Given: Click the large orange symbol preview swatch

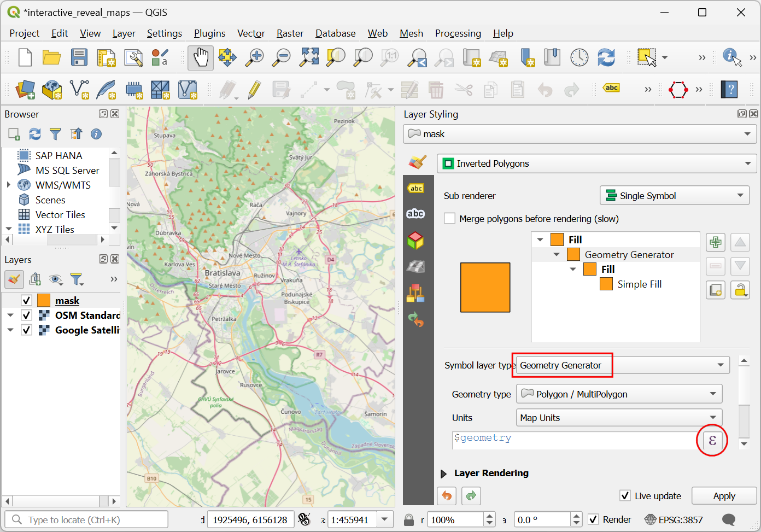Looking at the screenshot, I should click(485, 288).
